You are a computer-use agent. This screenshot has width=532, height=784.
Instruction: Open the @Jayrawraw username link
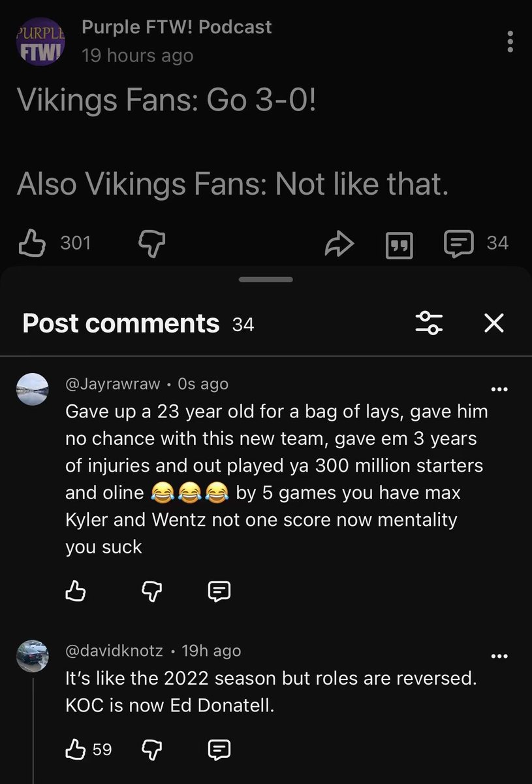coord(112,384)
